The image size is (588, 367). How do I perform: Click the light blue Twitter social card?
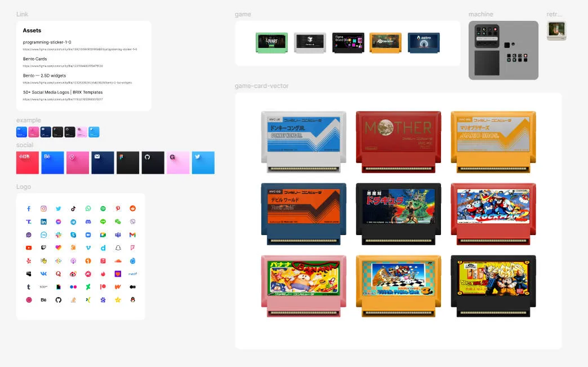click(203, 162)
